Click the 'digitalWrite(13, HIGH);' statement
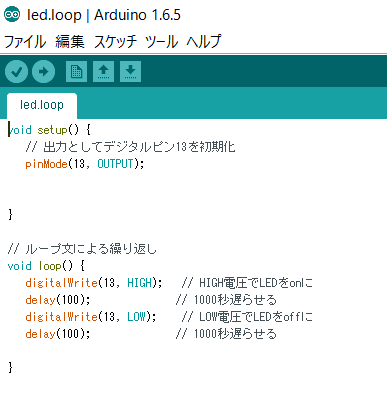This screenshot has height=409, width=387. tap(94, 283)
